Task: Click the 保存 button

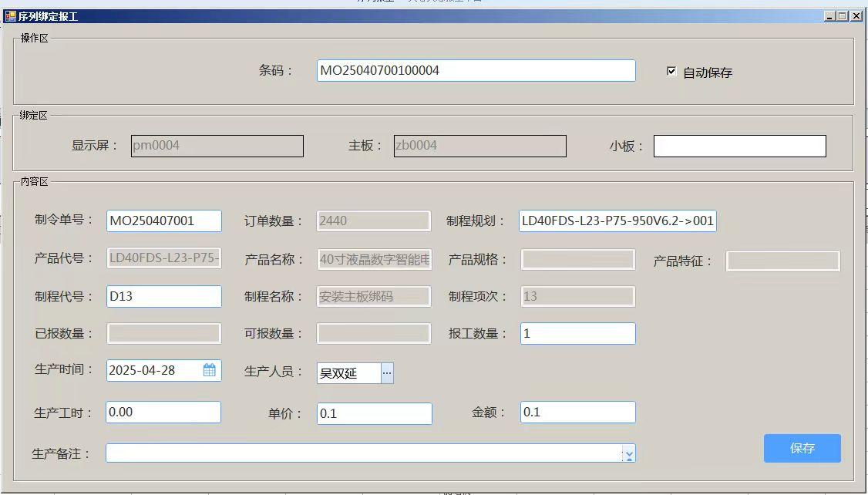Action: click(802, 448)
